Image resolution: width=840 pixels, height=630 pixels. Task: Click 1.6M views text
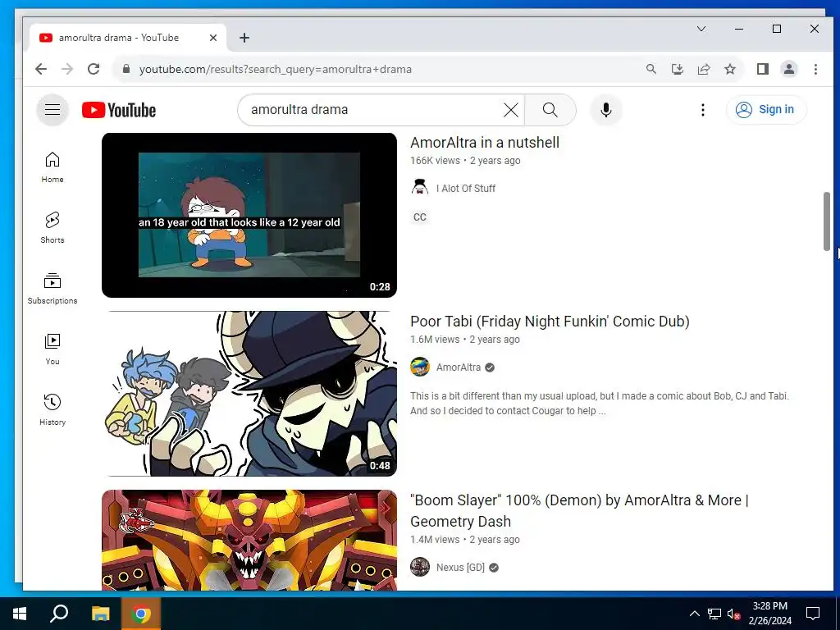(x=435, y=340)
